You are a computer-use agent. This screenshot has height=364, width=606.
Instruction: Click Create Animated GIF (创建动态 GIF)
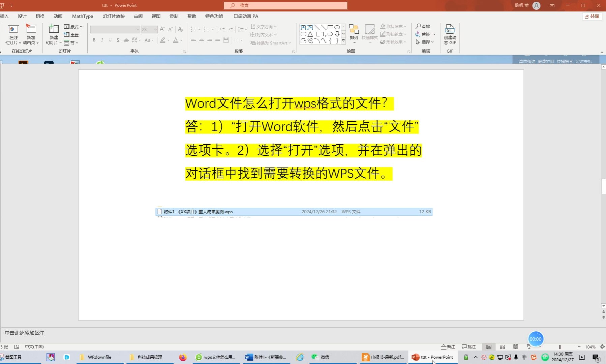pyautogui.click(x=450, y=34)
